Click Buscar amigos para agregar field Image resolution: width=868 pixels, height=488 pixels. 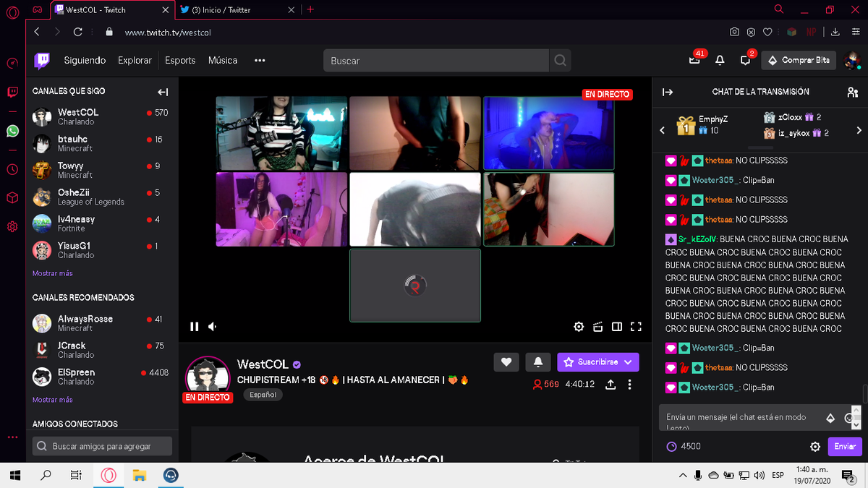[x=102, y=446]
